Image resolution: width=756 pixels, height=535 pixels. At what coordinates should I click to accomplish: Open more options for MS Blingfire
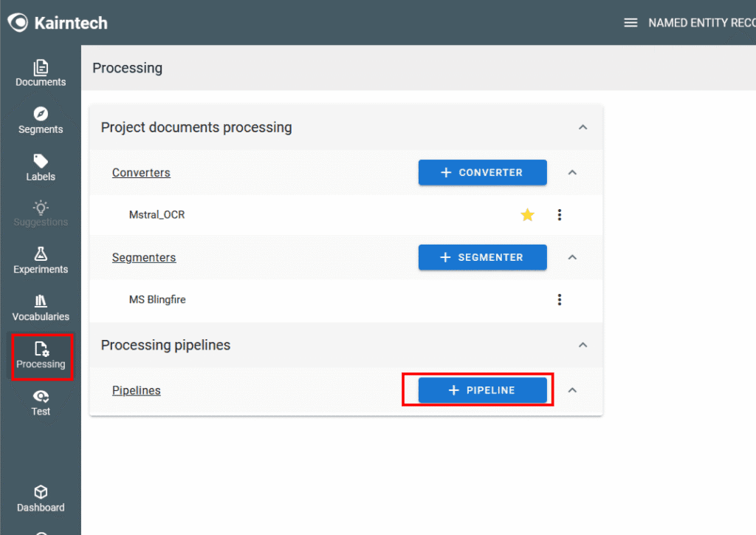click(x=560, y=299)
